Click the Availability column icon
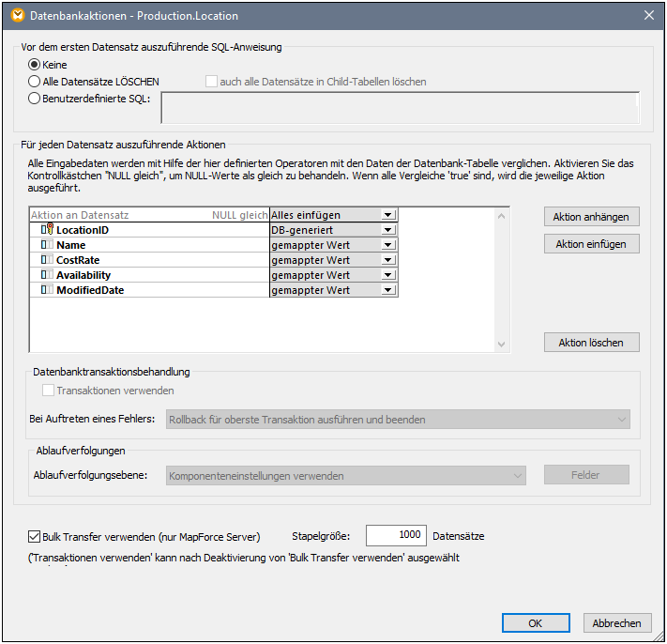667x644 pixels. pos(47,275)
